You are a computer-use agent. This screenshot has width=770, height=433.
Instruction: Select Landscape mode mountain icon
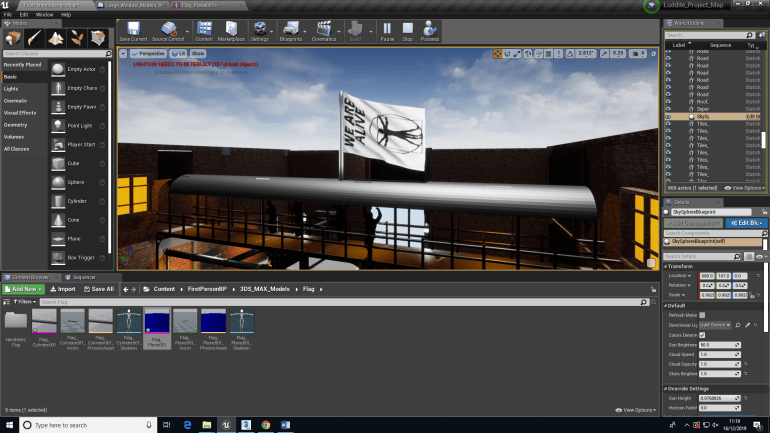click(55, 38)
